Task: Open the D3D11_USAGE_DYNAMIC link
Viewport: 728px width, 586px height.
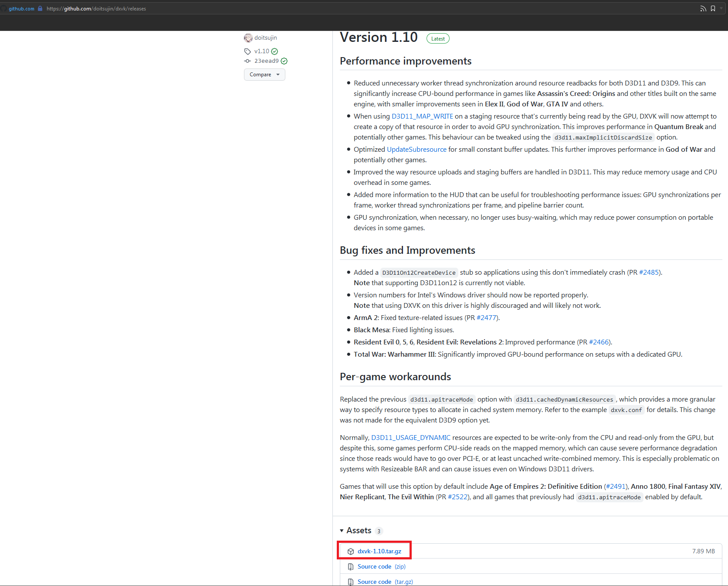Action: pyautogui.click(x=411, y=438)
